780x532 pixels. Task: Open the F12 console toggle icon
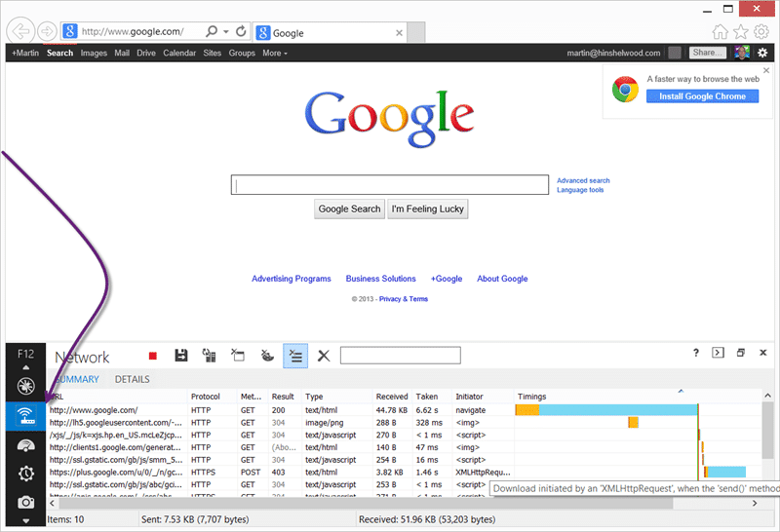(x=718, y=353)
